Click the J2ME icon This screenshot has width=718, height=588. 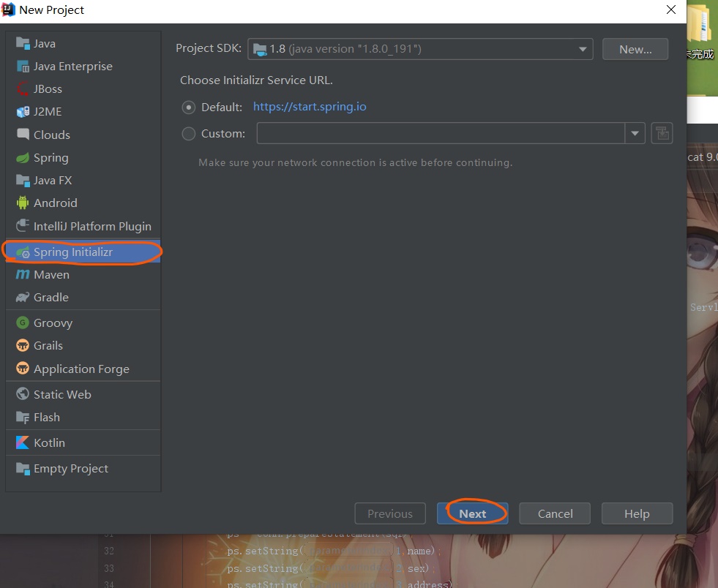click(x=23, y=112)
